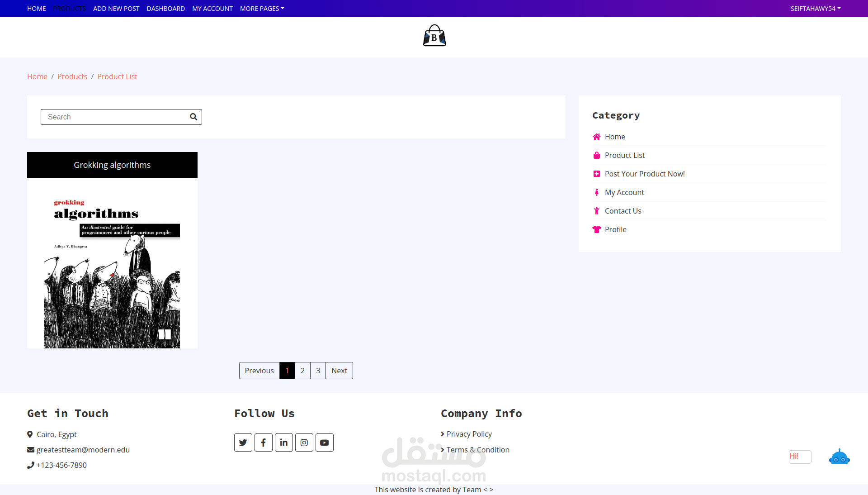Open the LinkedIn social icon
The height and width of the screenshot is (495, 868).
click(x=284, y=443)
